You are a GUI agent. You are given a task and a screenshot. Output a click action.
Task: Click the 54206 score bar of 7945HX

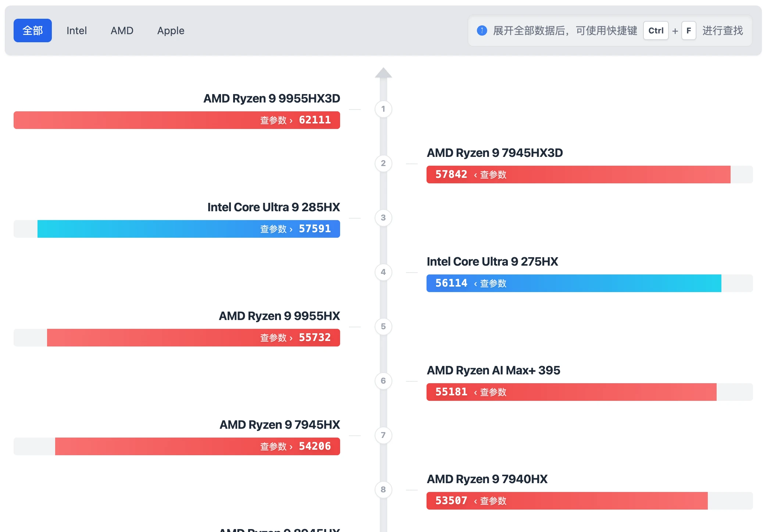(x=184, y=446)
